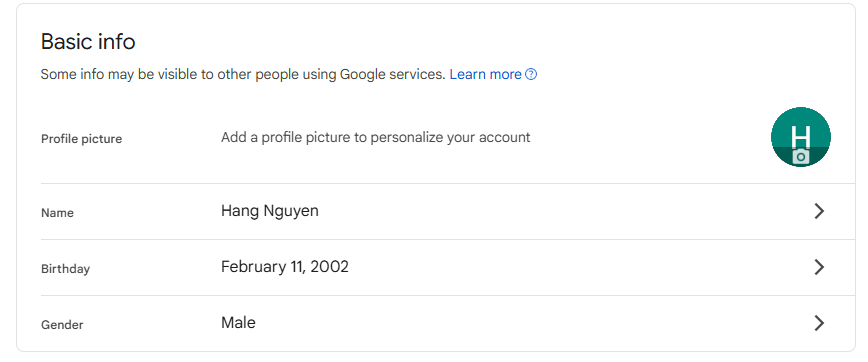Click the Some info may be visible text
The height and width of the screenshot is (362, 868).
pyautogui.click(x=243, y=74)
